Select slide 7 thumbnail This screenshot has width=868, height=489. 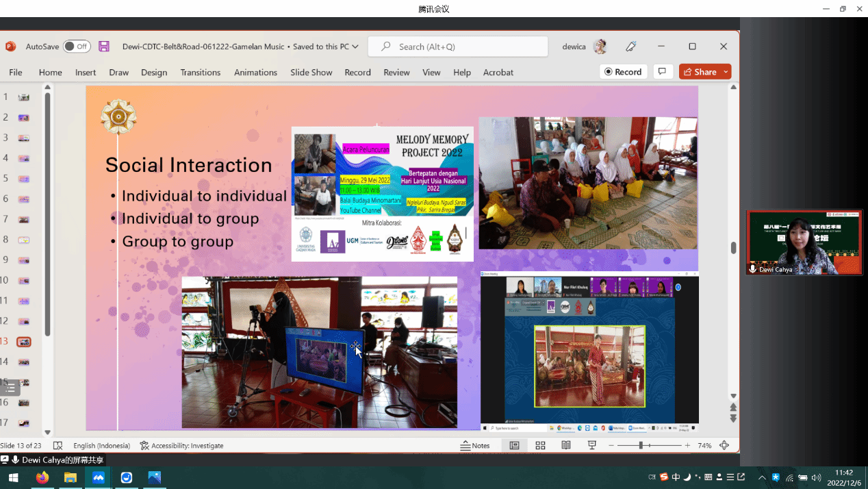[x=24, y=220]
